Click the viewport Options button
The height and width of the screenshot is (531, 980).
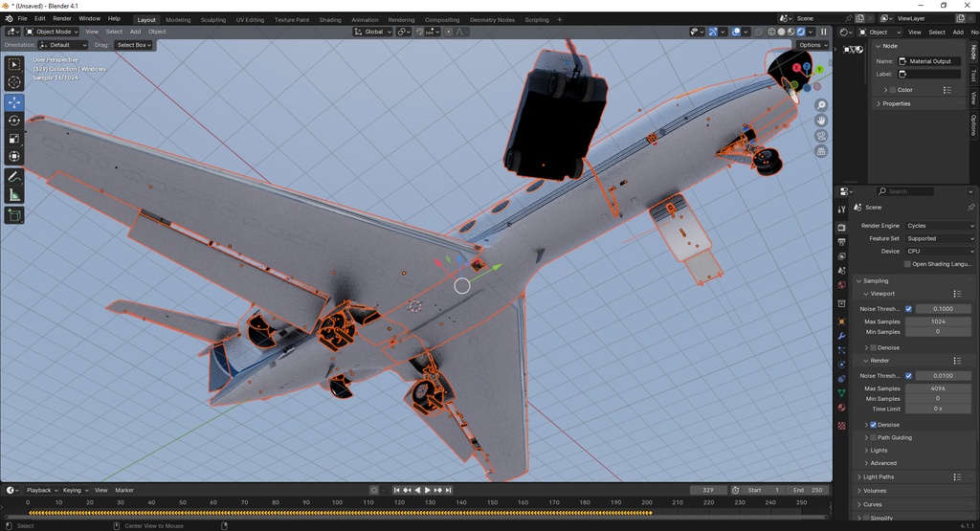pyautogui.click(x=812, y=45)
